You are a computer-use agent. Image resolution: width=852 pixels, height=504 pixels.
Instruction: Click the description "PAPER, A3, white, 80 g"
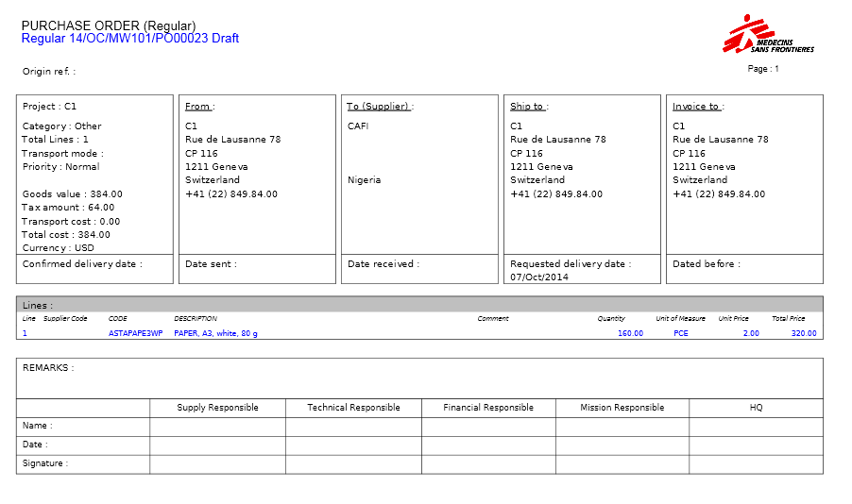tap(215, 333)
